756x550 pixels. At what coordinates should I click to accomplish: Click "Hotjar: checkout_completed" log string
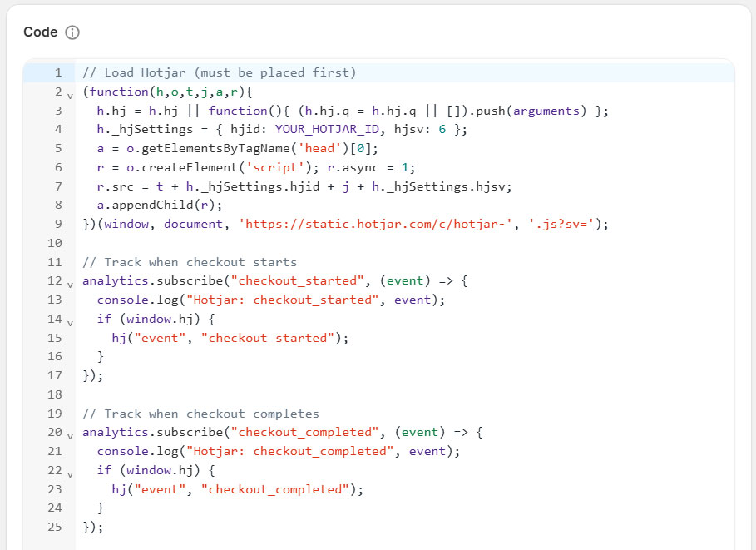pos(290,452)
